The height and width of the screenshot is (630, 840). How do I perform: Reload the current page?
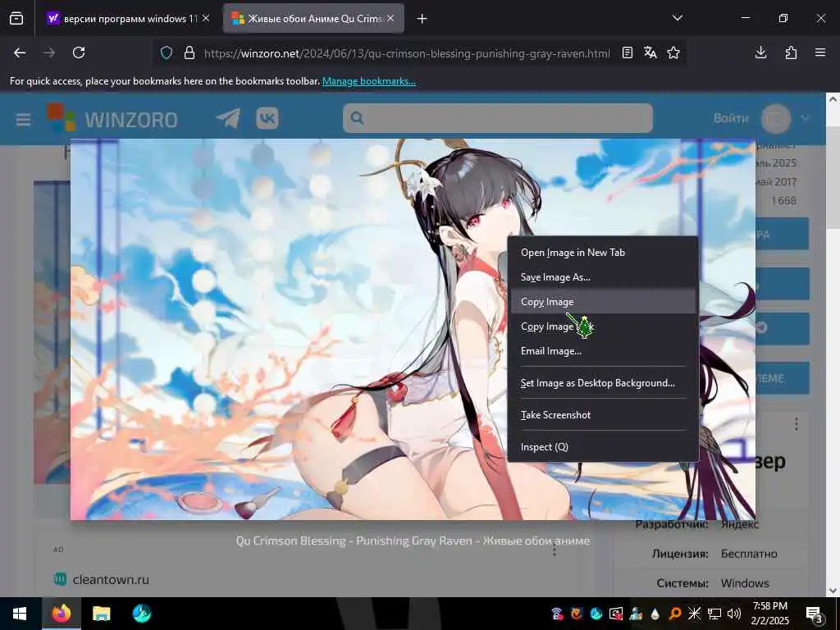79,52
